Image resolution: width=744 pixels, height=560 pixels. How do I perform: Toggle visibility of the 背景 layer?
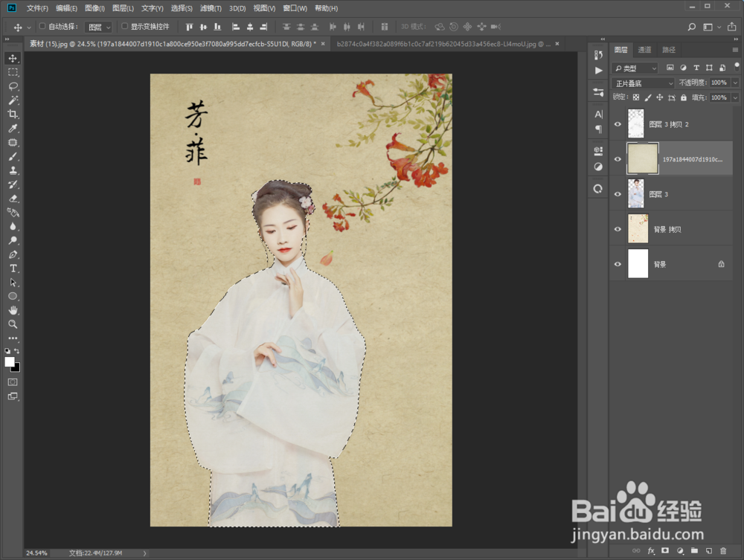click(x=618, y=264)
